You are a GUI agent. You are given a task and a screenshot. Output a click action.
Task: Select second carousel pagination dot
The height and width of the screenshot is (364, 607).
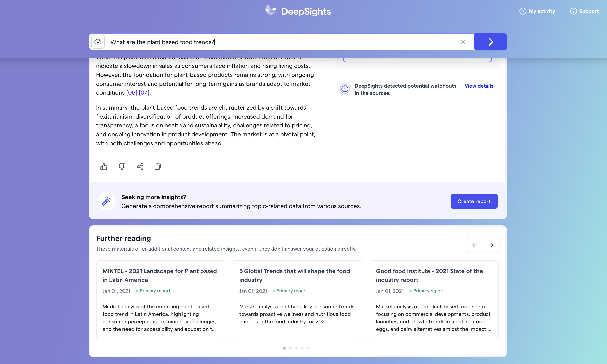tap(290, 348)
